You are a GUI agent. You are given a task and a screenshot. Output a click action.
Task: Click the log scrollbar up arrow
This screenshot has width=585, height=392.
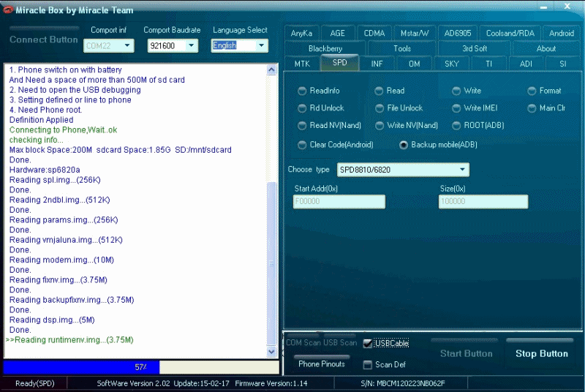271,69
